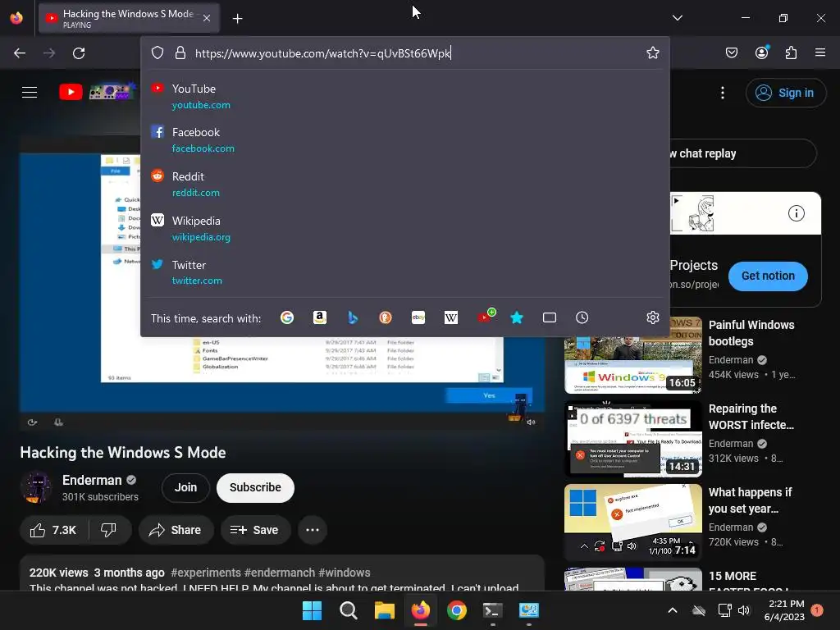
Task: Search in open tabs icon
Action: point(550,317)
